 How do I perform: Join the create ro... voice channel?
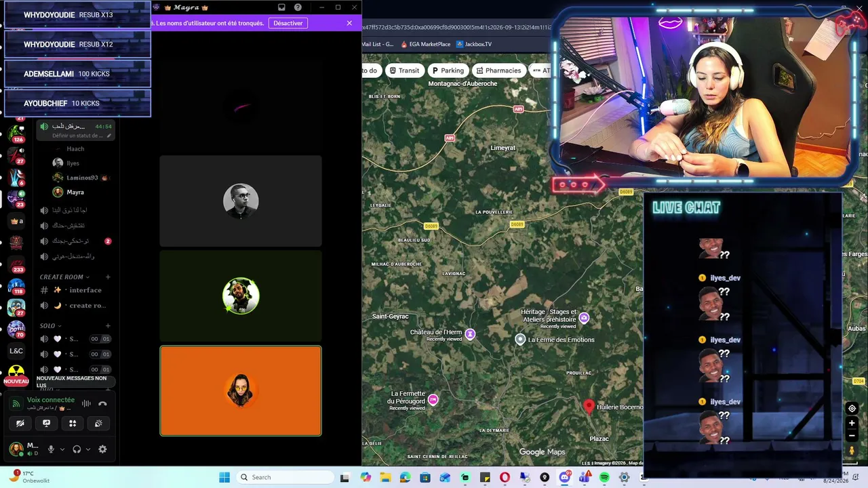pos(75,306)
